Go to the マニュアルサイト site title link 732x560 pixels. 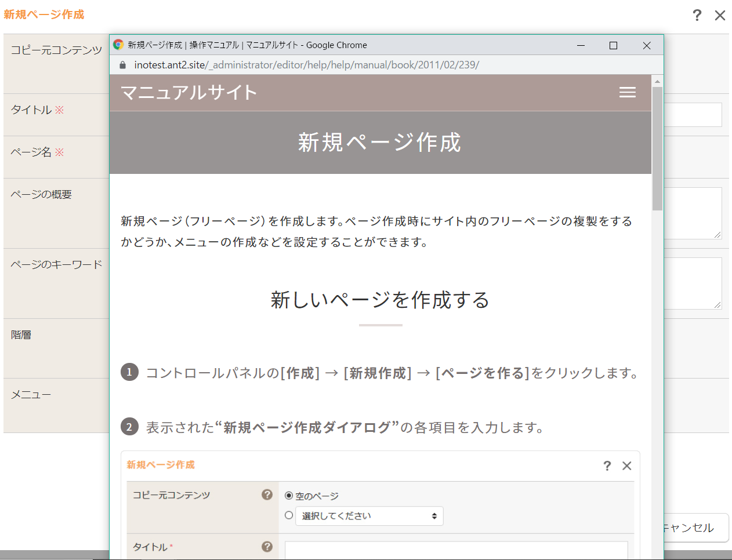(189, 92)
